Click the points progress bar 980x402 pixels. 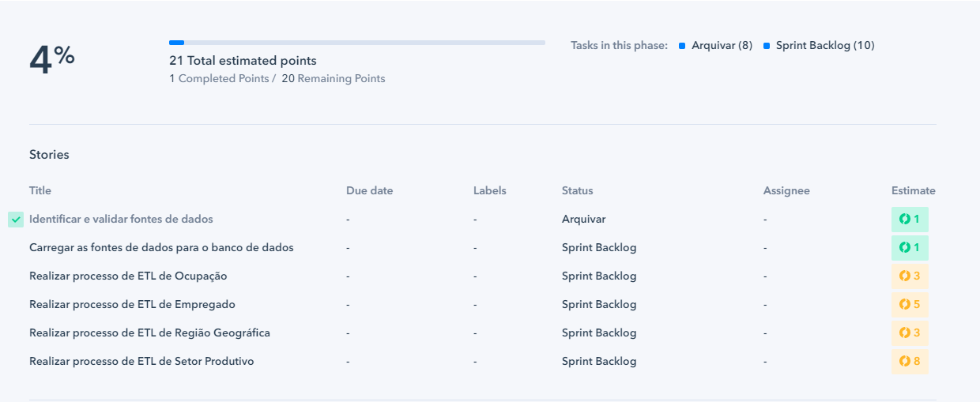pyautogui.click(x=357, y=43)
